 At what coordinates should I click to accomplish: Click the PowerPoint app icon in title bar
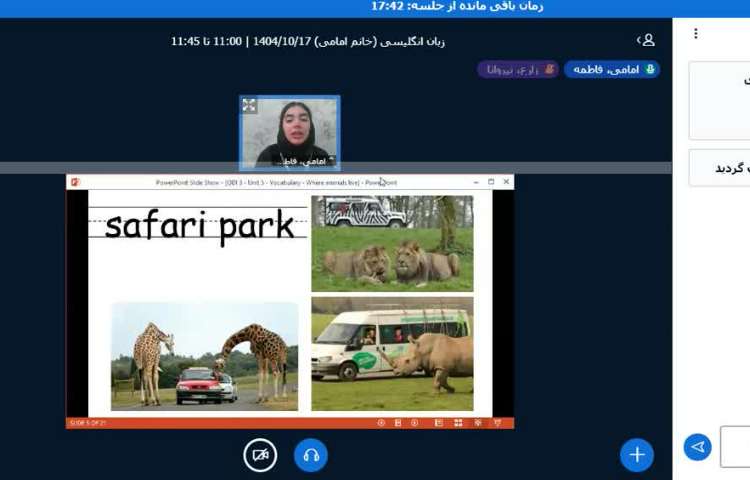(75, 182)
